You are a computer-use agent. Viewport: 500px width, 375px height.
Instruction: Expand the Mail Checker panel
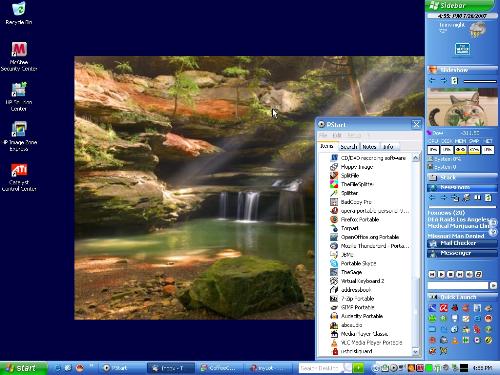pyautogui.click(x=462, y=243)
